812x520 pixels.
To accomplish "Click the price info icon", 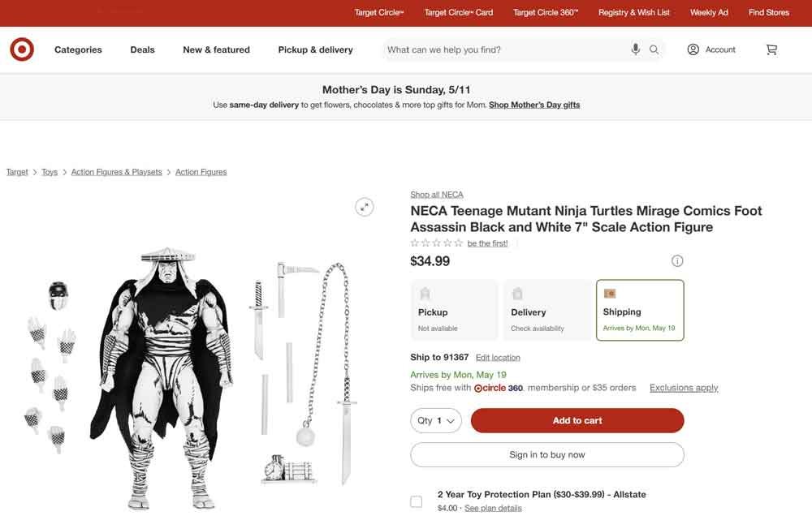I will click(x=677, y=260).
